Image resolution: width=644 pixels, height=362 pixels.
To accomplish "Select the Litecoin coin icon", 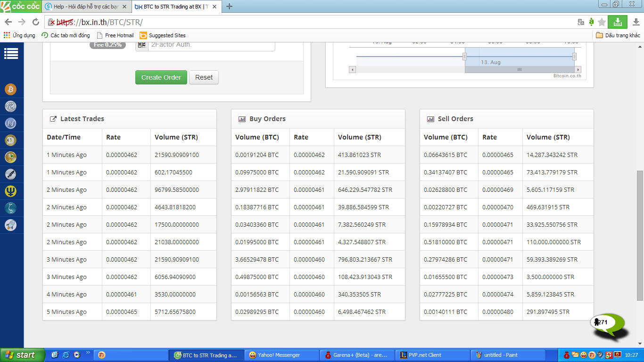I will click(10, 107).
